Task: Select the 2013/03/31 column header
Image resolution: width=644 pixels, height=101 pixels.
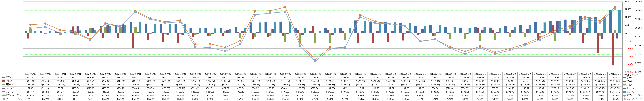Action: pyautogui.click(x=135, y=74)
